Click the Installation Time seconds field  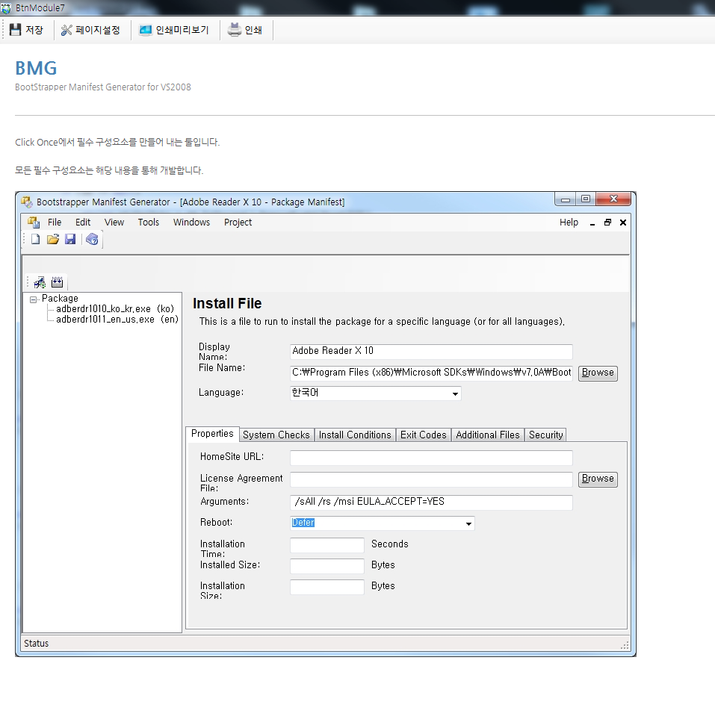click(327, 545)
